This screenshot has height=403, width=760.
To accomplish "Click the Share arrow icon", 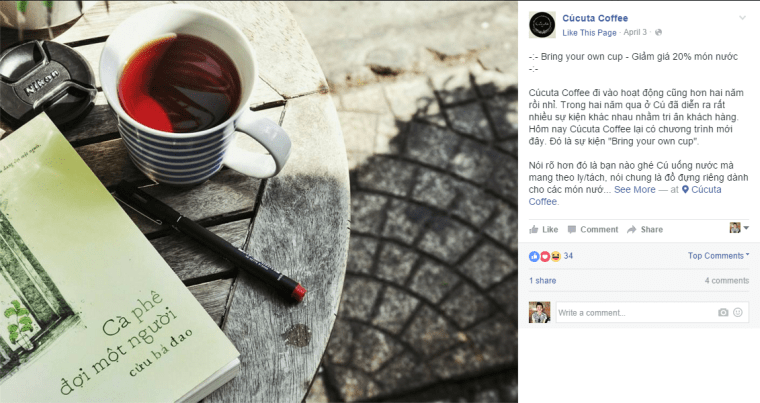I will coord(631,229).
